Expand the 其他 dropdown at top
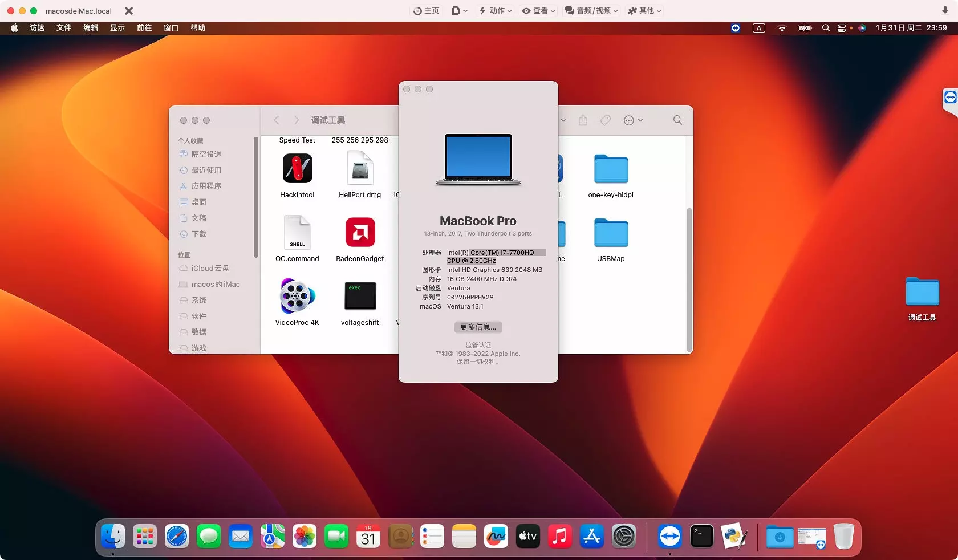The height and width of the screenshot is (560, 958). [x=643, y=10]
